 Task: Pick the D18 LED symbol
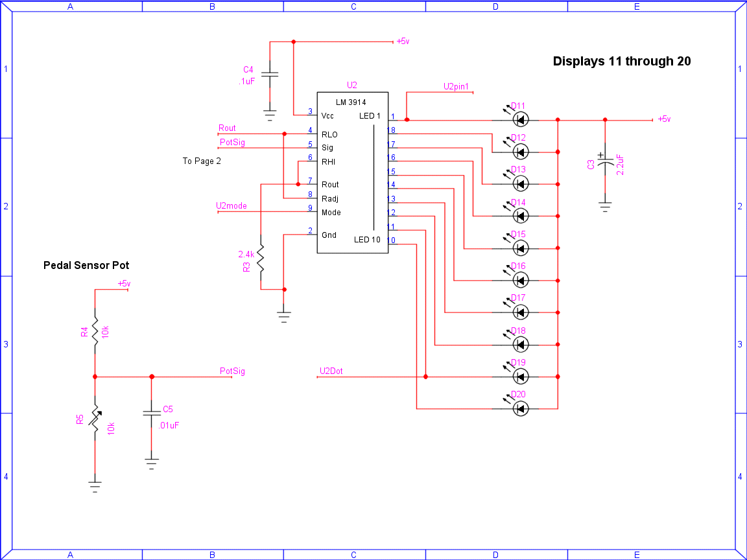coord(520,344)
